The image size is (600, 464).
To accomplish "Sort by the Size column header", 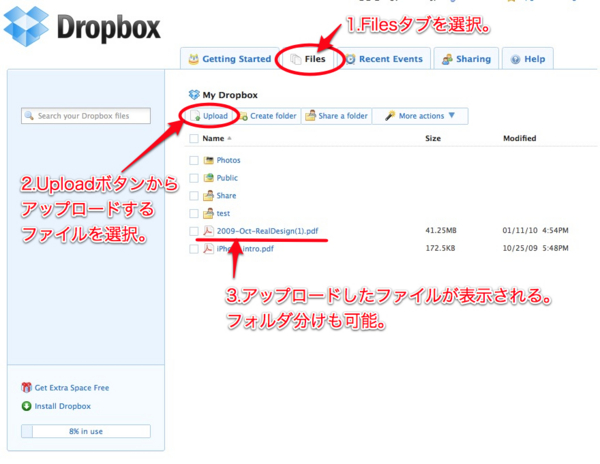I will (x=433, y=138).
